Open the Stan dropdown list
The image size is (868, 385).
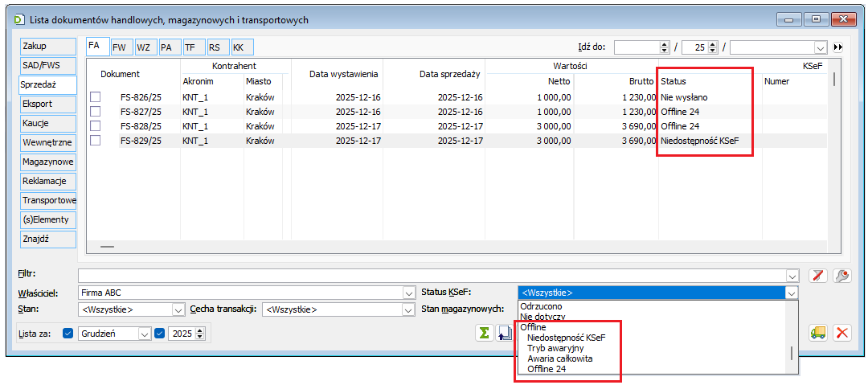(x=178, y=309)
